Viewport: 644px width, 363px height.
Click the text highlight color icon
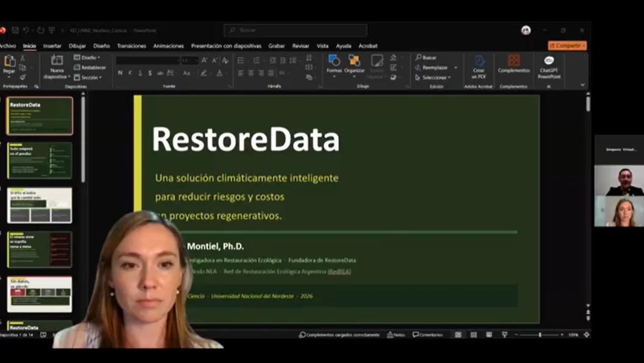(203, 73)
